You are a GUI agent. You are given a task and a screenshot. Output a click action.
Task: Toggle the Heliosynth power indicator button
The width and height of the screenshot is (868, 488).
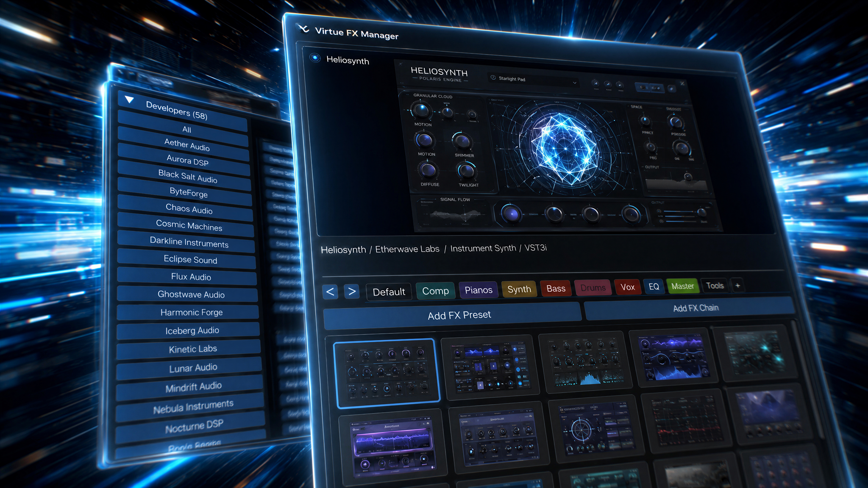tap(315, 58)
